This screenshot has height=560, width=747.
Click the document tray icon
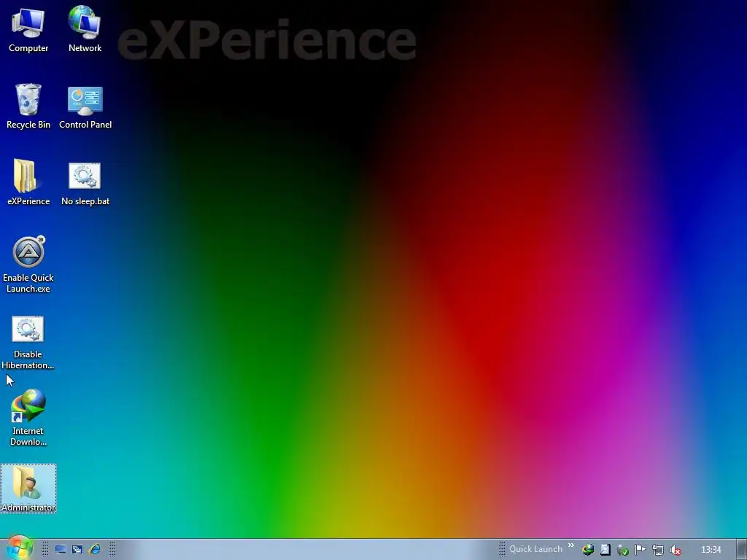click(x=605, y=550)
